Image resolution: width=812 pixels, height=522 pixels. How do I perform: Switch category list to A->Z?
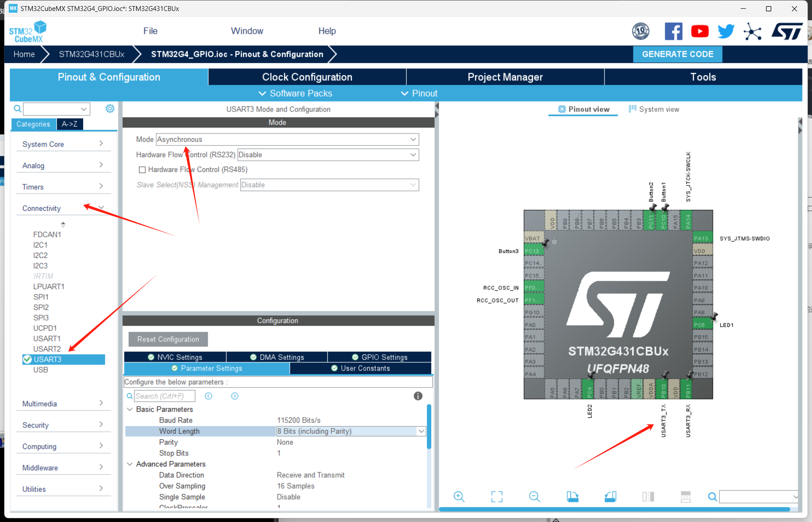click(x=70, y=124)
